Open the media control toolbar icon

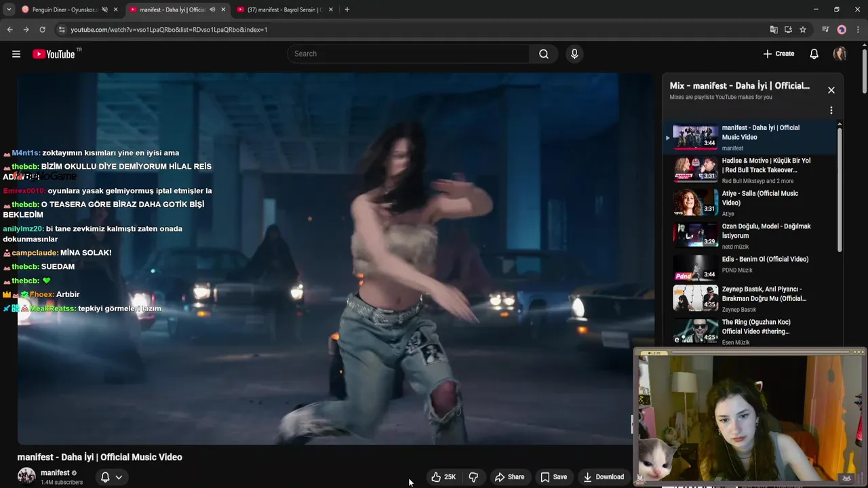(x=825, y=30)
